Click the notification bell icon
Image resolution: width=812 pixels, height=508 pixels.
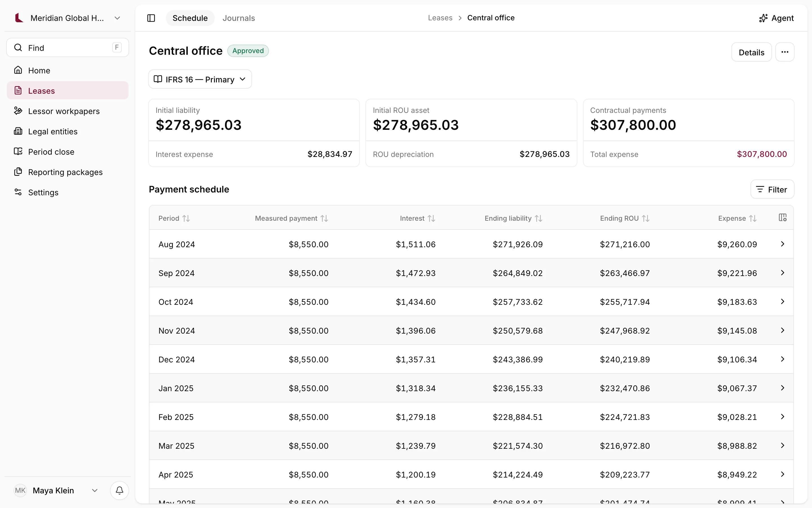120,491
